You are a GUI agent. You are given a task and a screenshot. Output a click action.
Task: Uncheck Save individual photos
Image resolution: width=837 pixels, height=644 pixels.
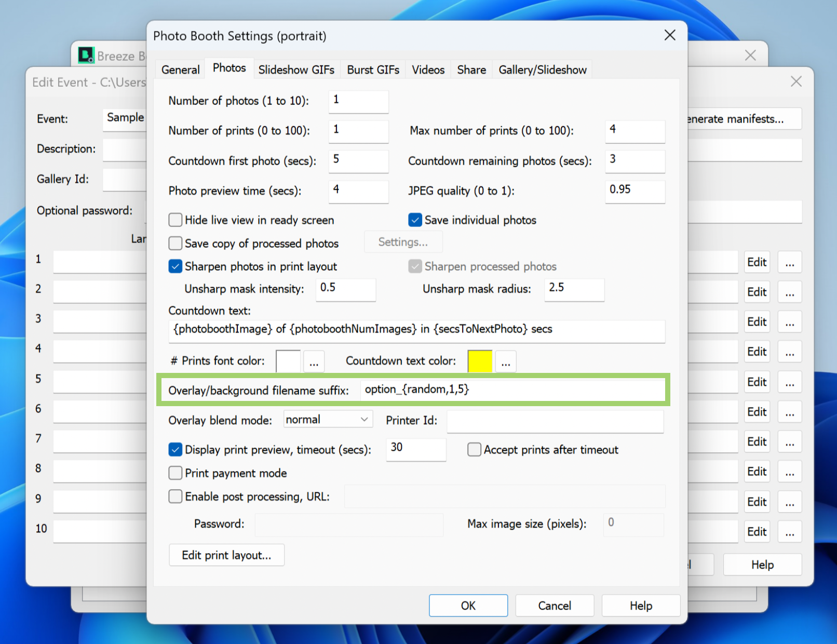pyautogui.click(x=415, y=220)
